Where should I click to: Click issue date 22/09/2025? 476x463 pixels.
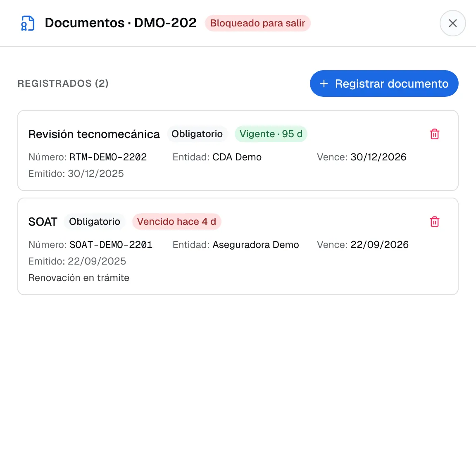[97, 261]
